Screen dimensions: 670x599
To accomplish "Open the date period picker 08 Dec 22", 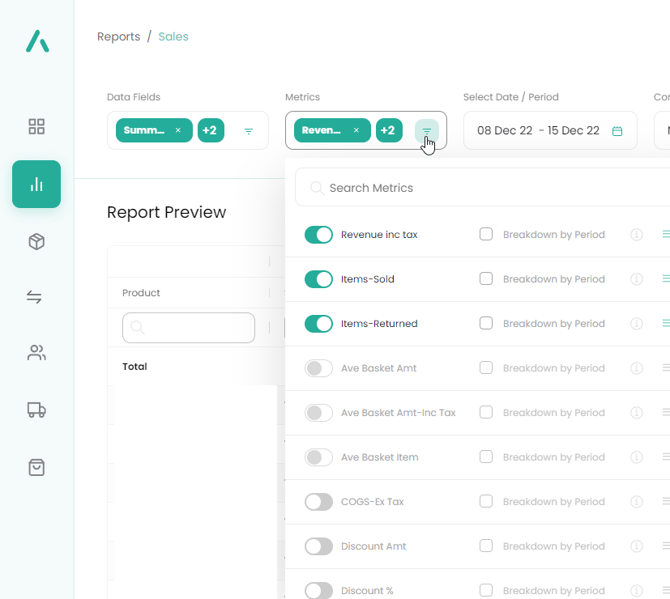I will click(538, 131).
